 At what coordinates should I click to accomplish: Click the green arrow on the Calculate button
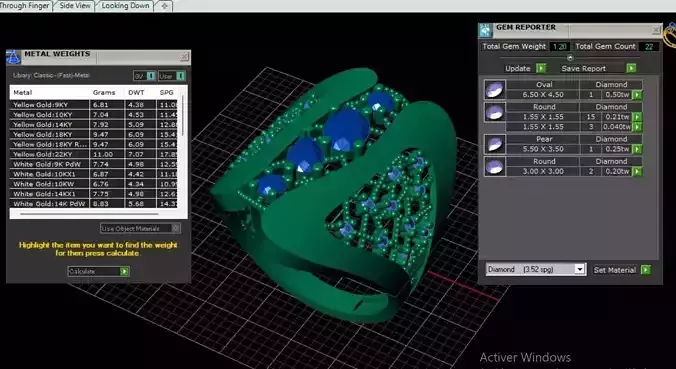pyautogui.click(x=124, y=272)
